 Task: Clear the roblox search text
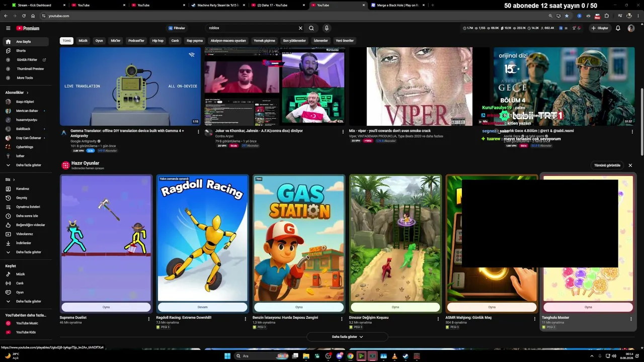[300, 28]
